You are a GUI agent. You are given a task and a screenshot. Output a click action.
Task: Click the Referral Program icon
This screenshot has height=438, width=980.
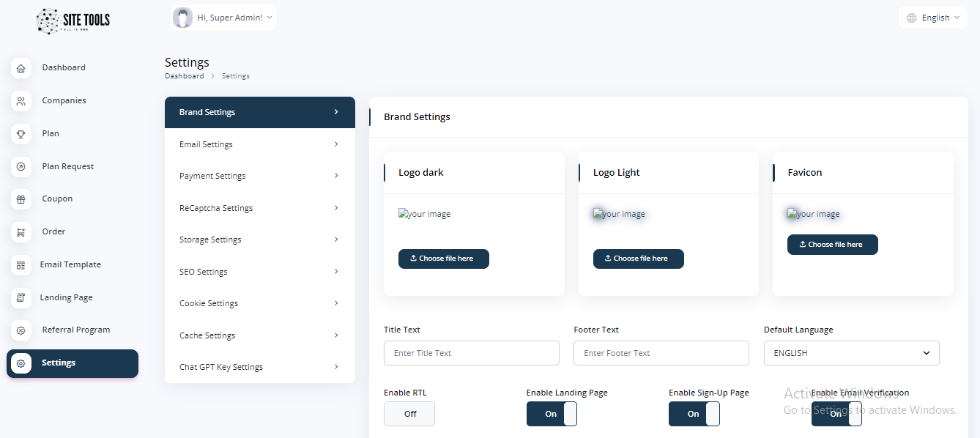point(21,330)
